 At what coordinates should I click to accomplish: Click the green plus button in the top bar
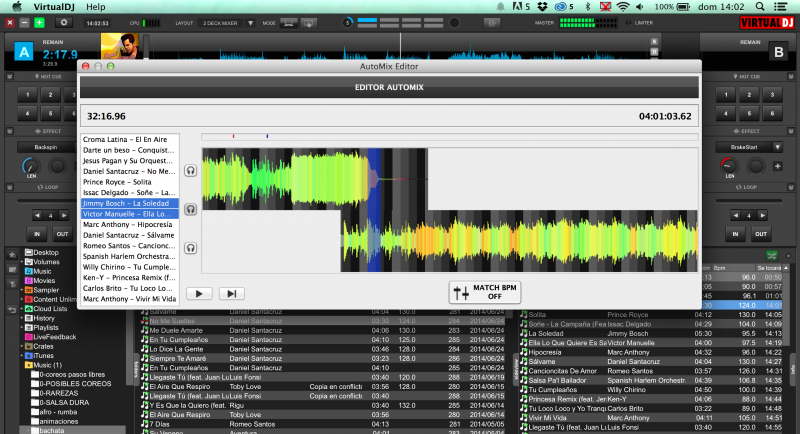tap(39, 23)
